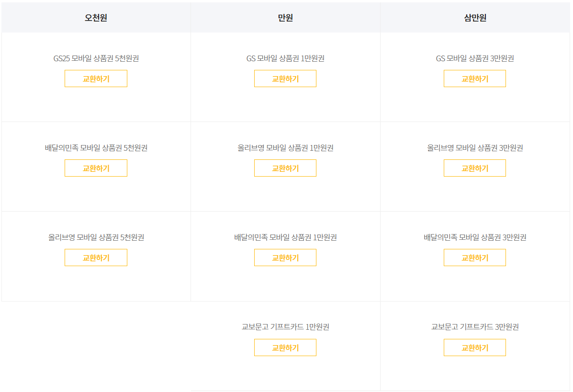Exchange for GS25 모바일 상품권 5천원권
This screenshot has height=392, width=573.
point(96,78)
